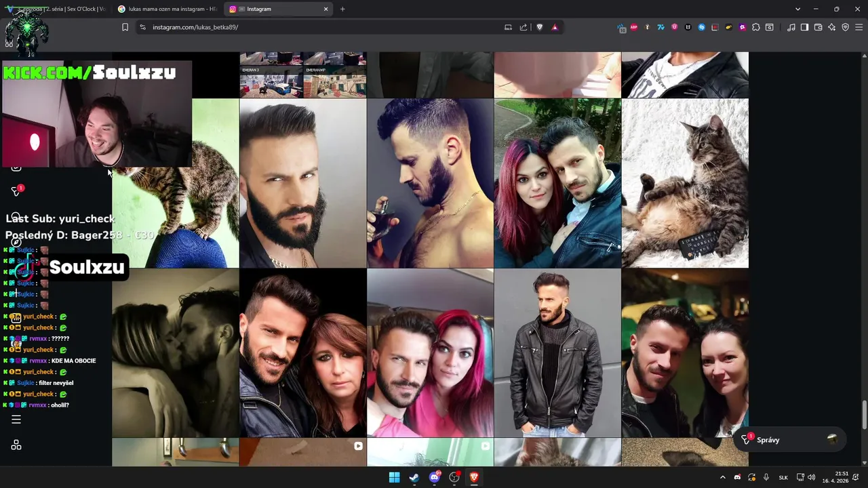Open OBS Studio from the taskbar
This screenshot has height=488, width=868.
(454, 477)
